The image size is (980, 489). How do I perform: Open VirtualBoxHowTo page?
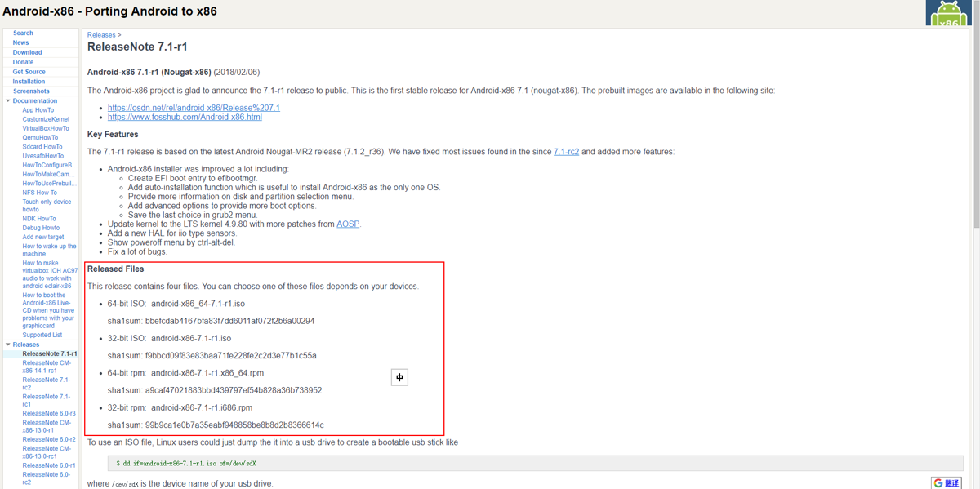point(46,128)
